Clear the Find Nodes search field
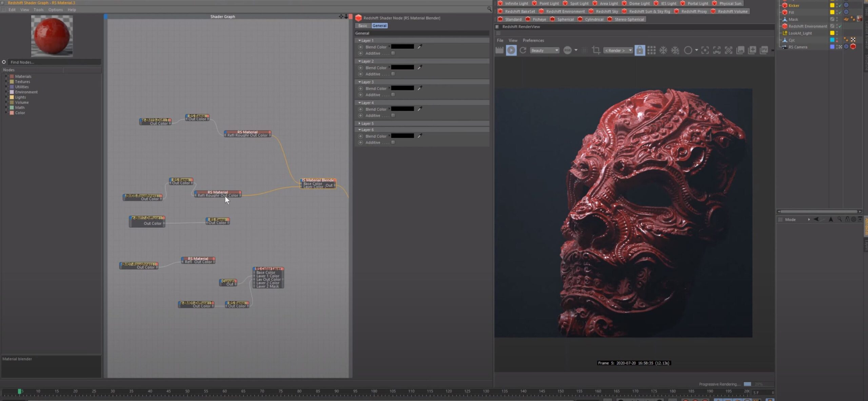868x401 pixels. (4, 62)
